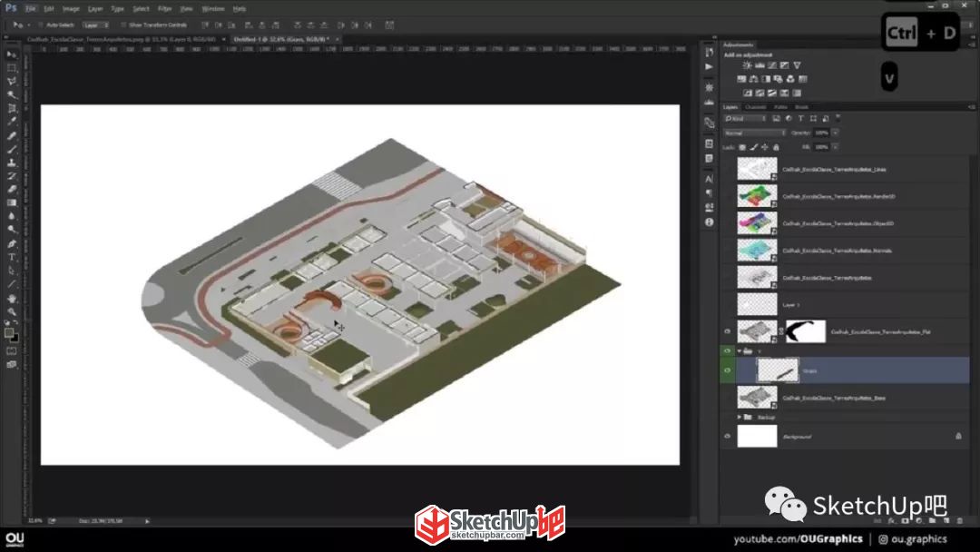Open the Normal blend mode dropdown
This screenshot has height=552, width=980.
pos(754,133)
